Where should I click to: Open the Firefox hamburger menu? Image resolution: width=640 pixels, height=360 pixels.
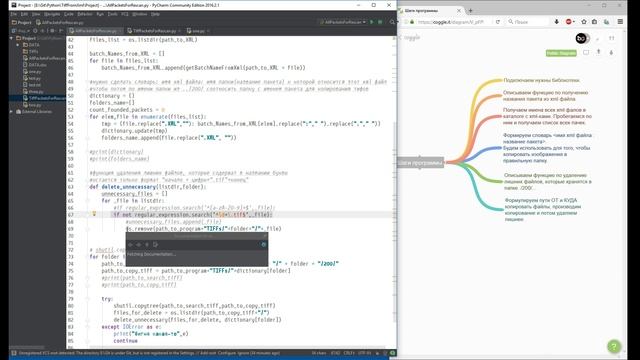point(620,22)
